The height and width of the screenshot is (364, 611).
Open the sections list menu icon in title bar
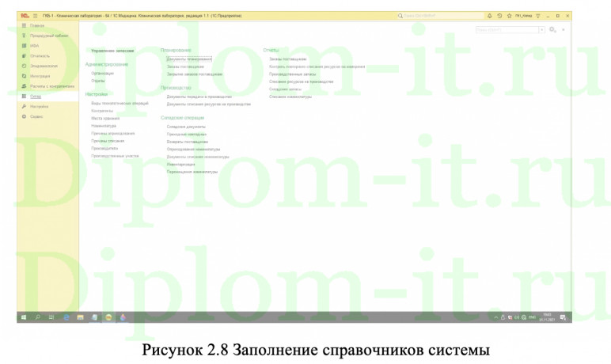(x=35, y=16)
